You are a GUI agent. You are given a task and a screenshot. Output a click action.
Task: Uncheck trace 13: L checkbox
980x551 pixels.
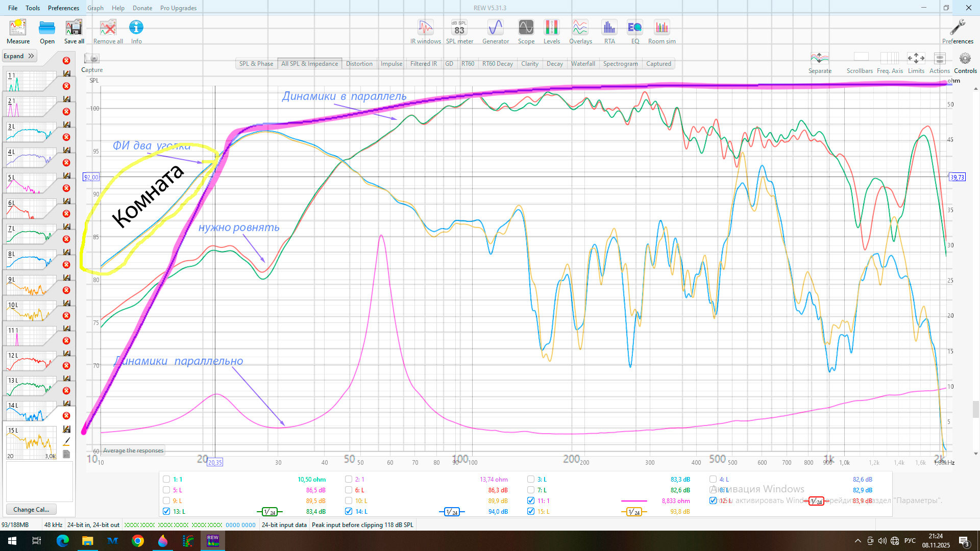pos(166,511)
